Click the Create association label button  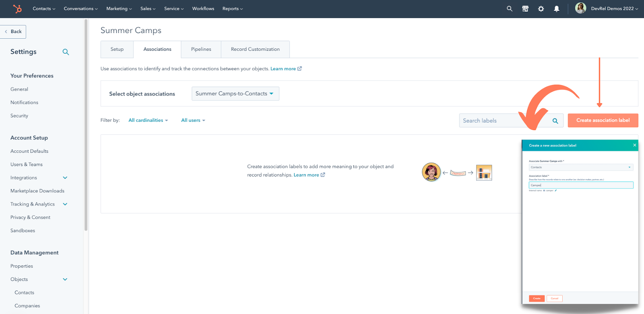point(603,121)
